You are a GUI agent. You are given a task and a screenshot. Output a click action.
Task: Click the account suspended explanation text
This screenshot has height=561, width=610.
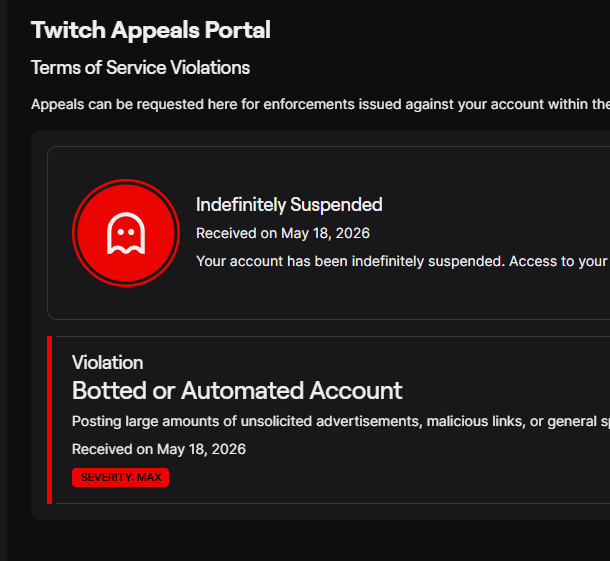[403, 261]
